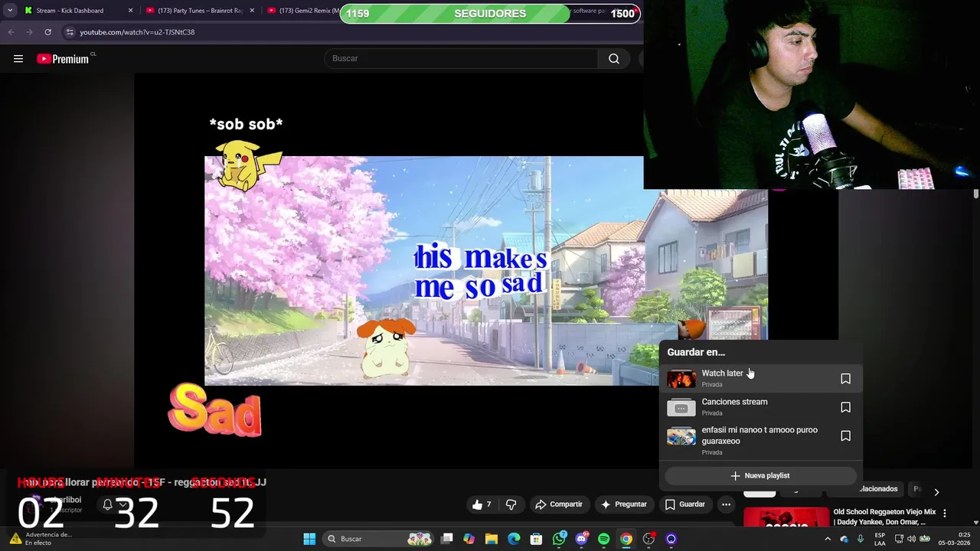Click the Canciones stream playlist thumbnail

pos(681,407)
